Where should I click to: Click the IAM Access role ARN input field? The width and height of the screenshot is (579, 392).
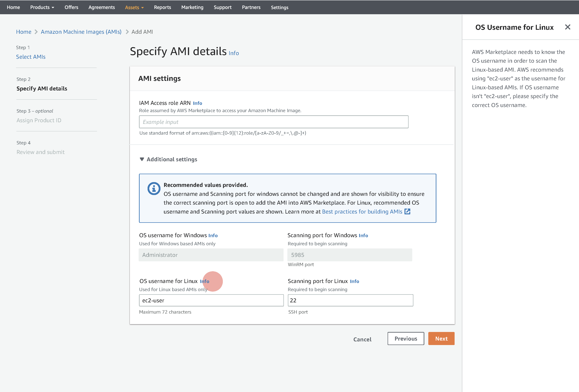click(x=273, y=122)
